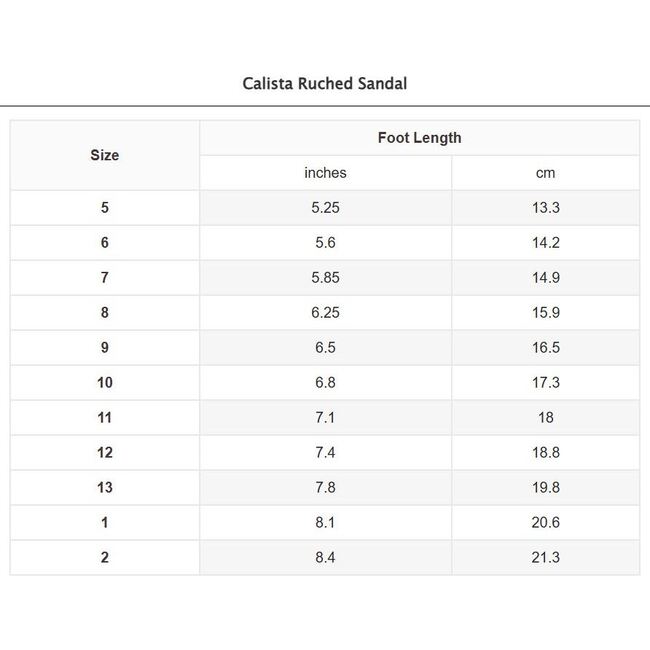Select the 5.25 inches cell
Screen dimensions: 650x650
pyautogui.click(x=325, y=207)
